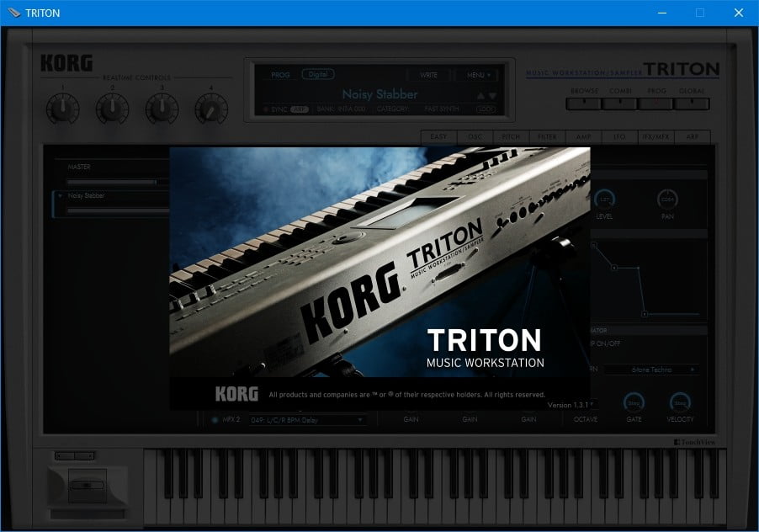This screenshot has width=759, height=532.
Task: Turn realtime control knob 2
Action: pyautogui.click(x=112, y=109)
